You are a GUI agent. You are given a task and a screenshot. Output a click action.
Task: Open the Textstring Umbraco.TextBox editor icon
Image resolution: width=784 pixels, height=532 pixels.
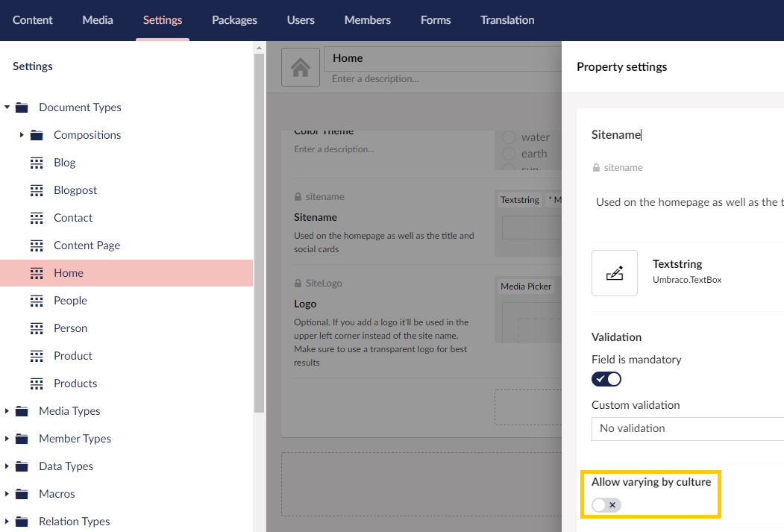coord(615,272)
